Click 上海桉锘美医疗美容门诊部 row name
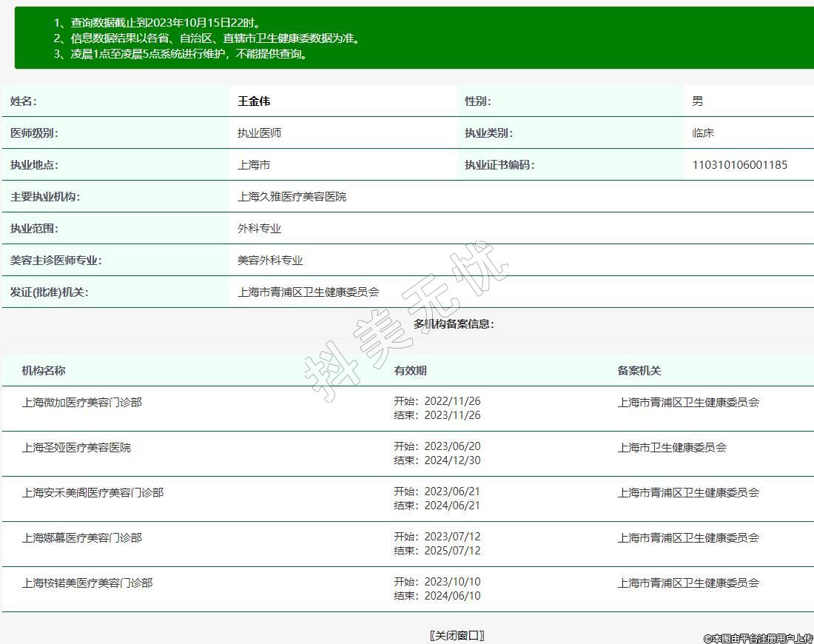The height and width of the screenshot is (644, 814). coord(87,583)
